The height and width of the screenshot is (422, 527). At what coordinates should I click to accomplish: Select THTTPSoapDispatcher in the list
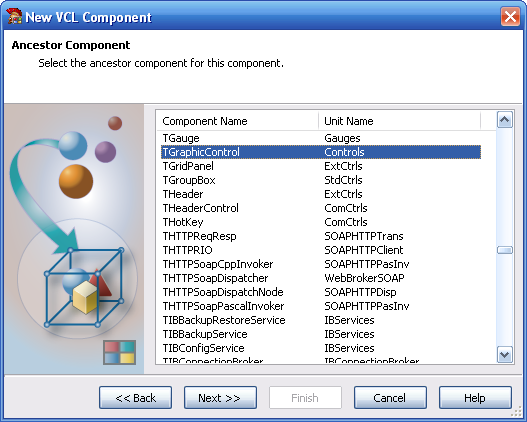(321, 278)
